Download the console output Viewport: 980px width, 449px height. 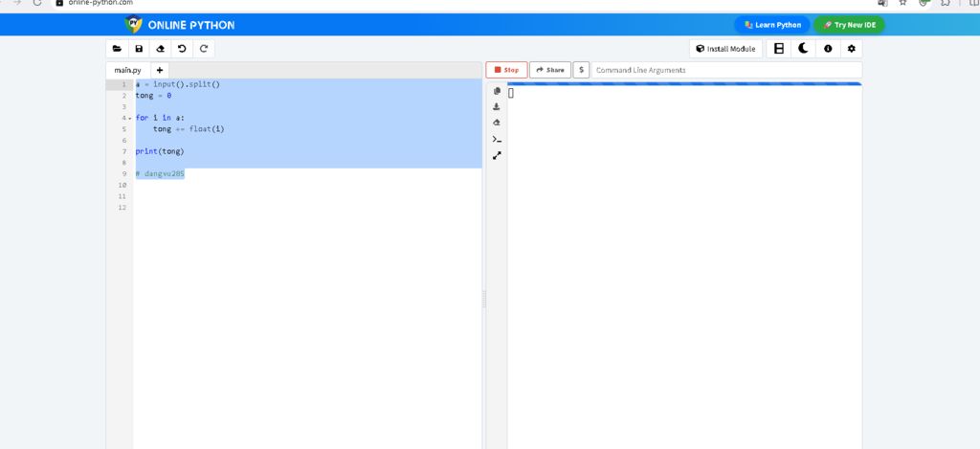tap(497, 107)
